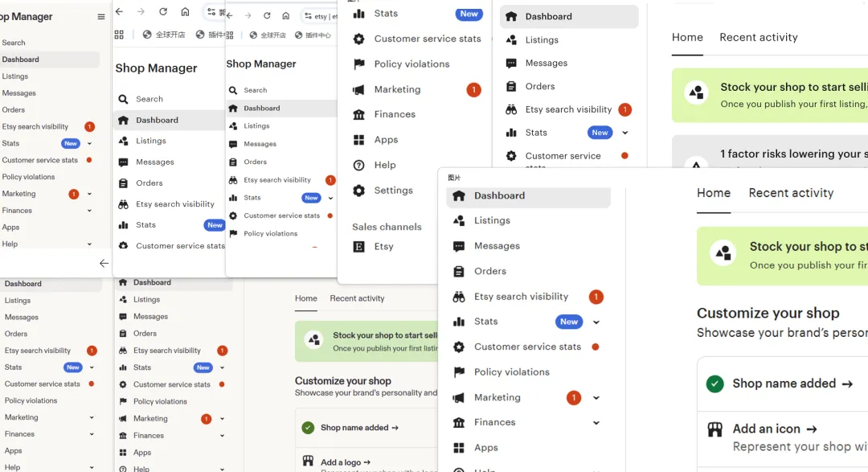Open Etsy search visibility binoculars in 图片 window

pyautogui.click(x=459, y=297)
